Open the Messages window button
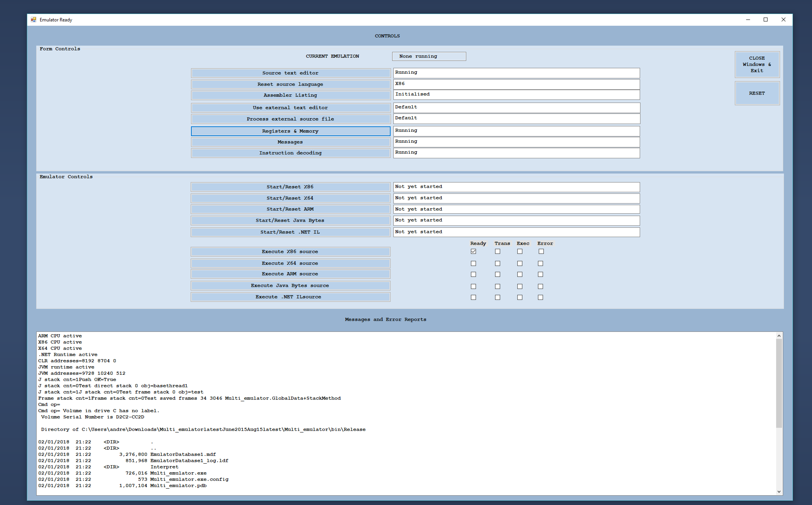This screenshot has height=505, width=812. click(290, 142)
